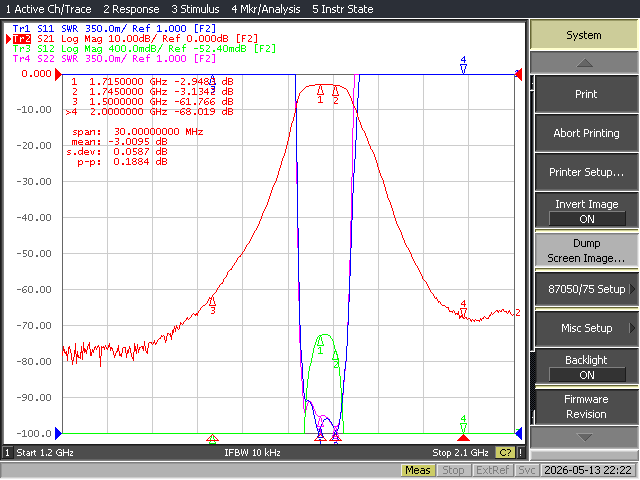Click blue marker 4 at top of graph

463,65
